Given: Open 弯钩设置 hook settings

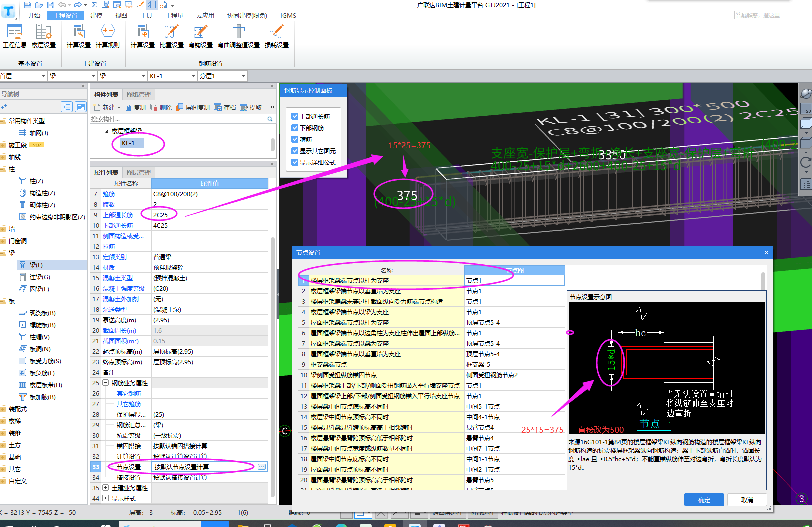Looking at the screenshot, I should 201,36.
